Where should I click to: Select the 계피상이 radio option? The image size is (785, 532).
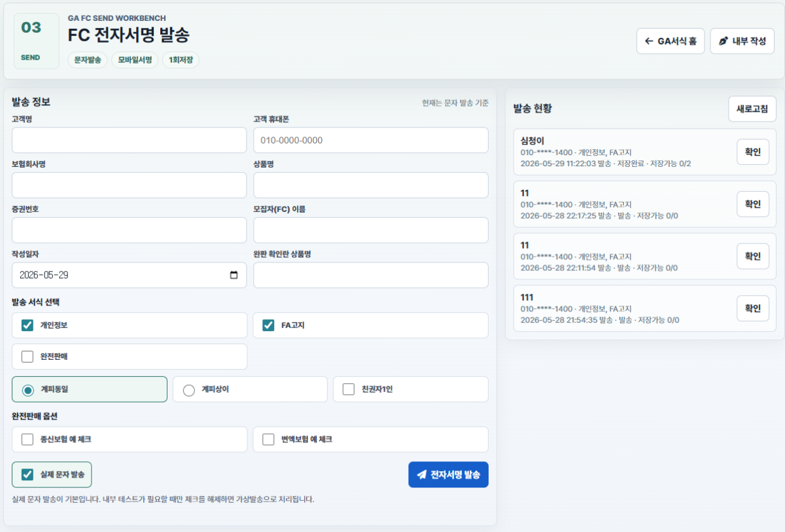point(189,389)
